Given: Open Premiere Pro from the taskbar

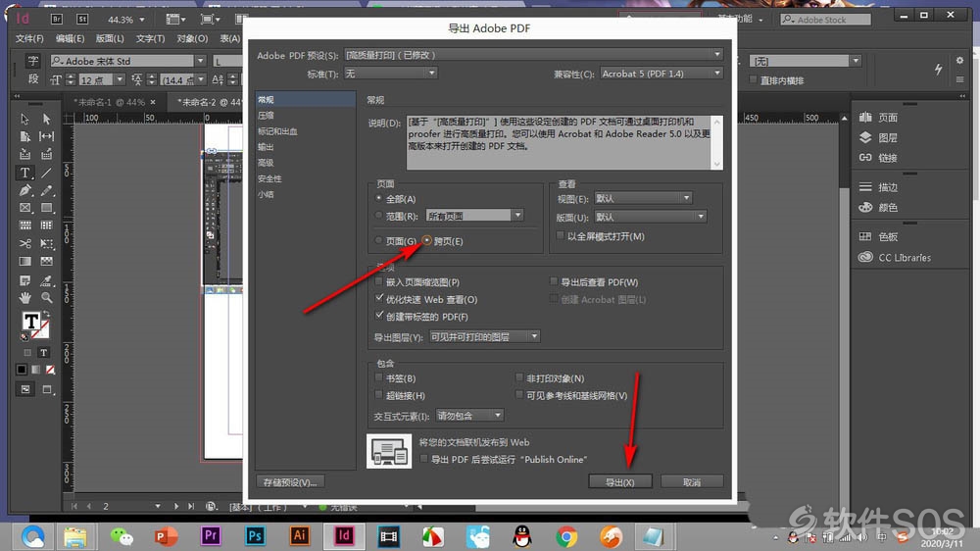Looking at the screenshot, I should click(x=210, y=536).
